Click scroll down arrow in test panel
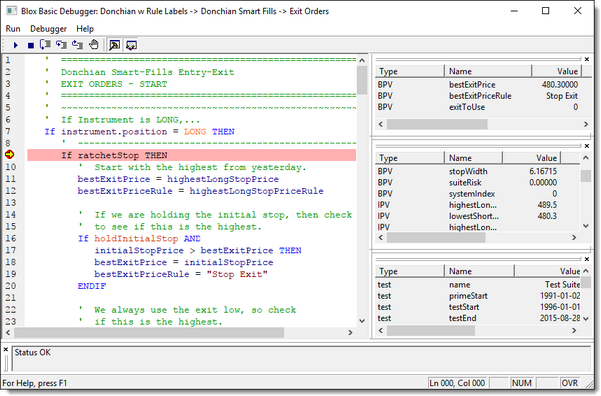 pyautogui.click(x=586, y=319)
